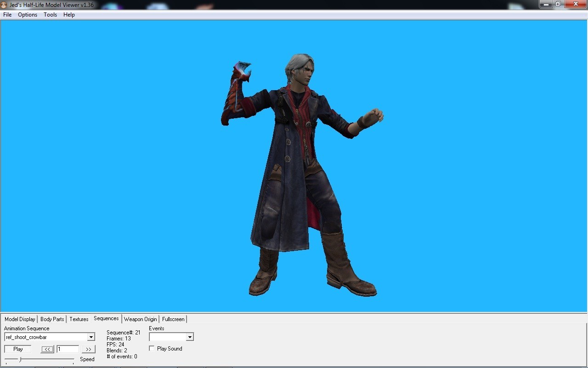The height and width of the screenshot is (368, 588).
Task: Open the File menu
Action: coord(7,15)
